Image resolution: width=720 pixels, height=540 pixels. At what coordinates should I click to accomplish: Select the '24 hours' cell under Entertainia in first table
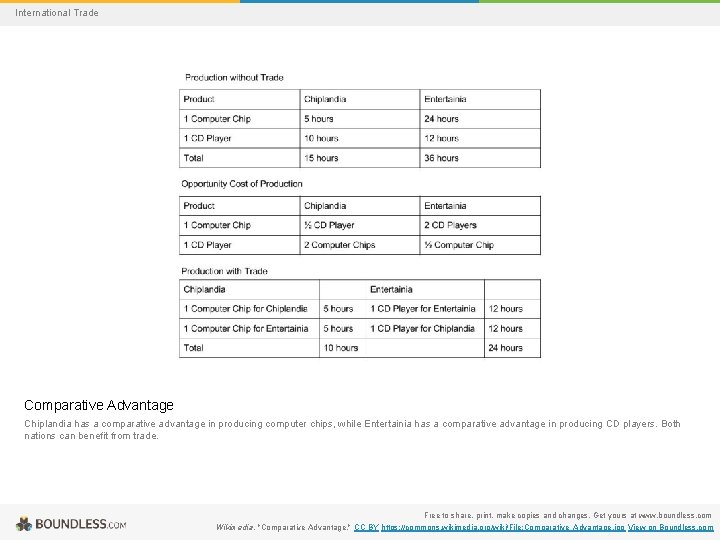pos(480,119)
